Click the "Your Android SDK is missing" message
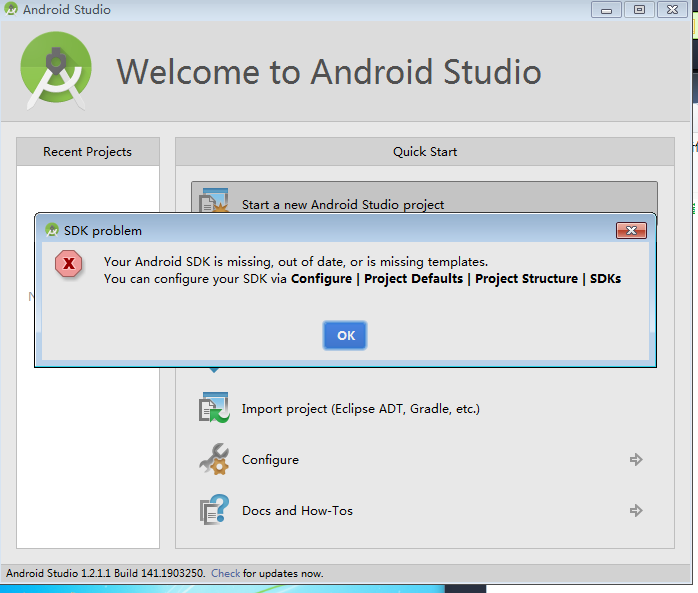Screen dimensions: 698x593 tap(296, 262)
